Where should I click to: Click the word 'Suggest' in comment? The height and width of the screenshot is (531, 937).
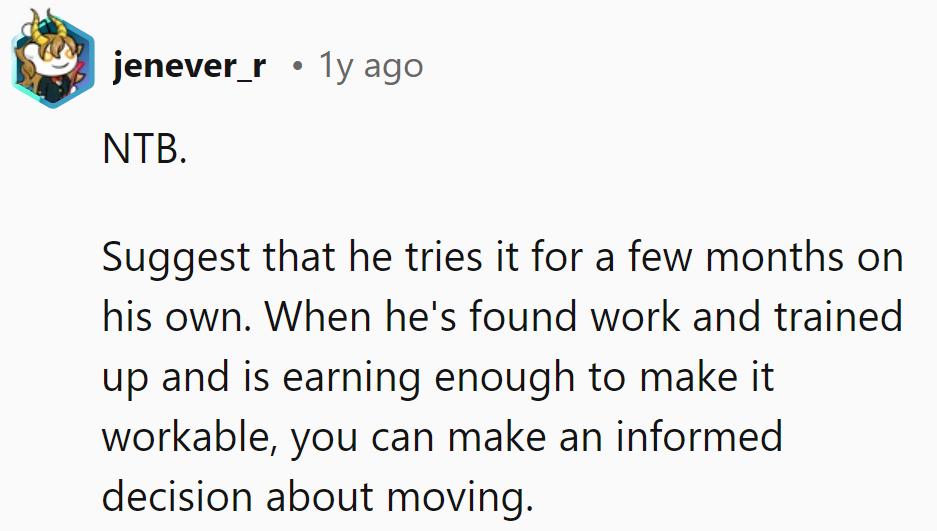coord(176,258)
